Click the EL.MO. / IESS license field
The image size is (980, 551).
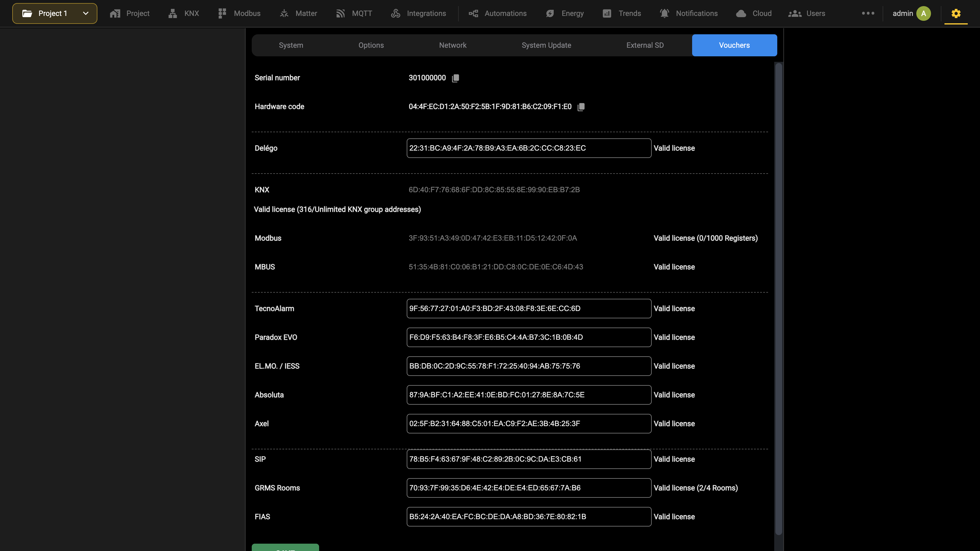click(x=529, y=366)
